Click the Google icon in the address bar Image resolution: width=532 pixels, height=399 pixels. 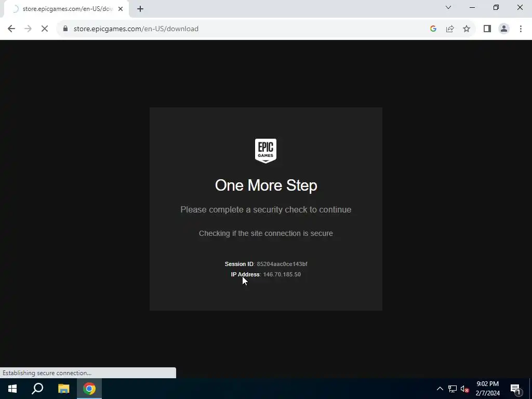(433, 29)
